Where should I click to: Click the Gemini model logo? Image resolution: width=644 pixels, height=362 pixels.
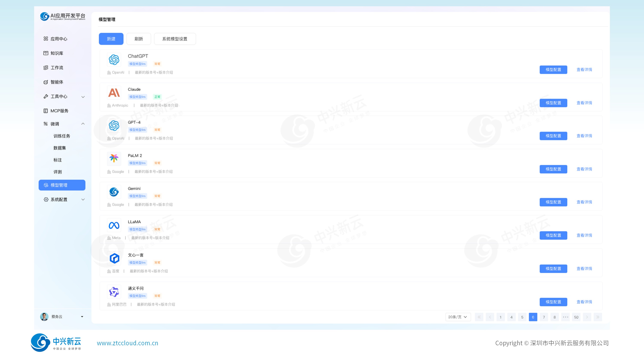[x=114, y=192]
